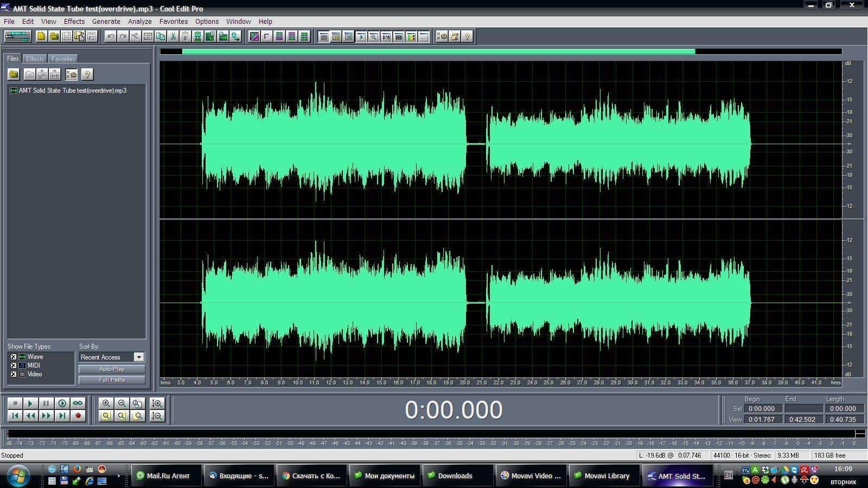868x488 pixels.
Task: Click the Auto-Play button
Action: (112, 369)
